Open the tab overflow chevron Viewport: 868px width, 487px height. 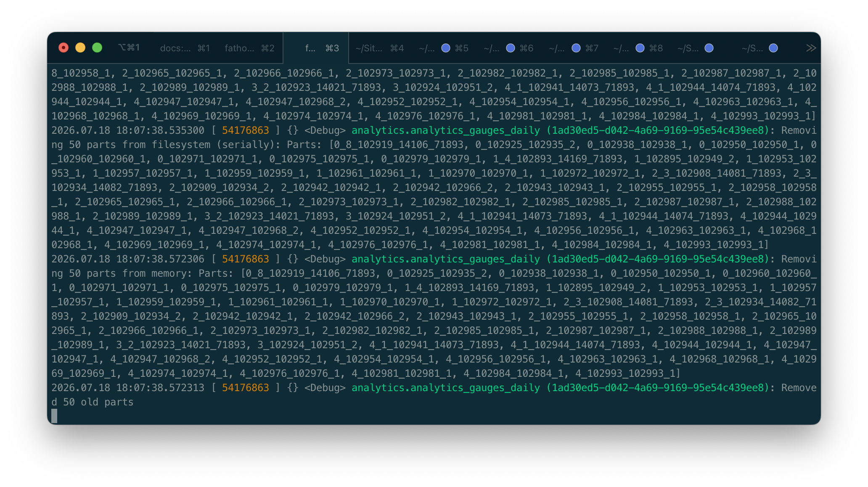pyautogui.click(x=811, y=48)
